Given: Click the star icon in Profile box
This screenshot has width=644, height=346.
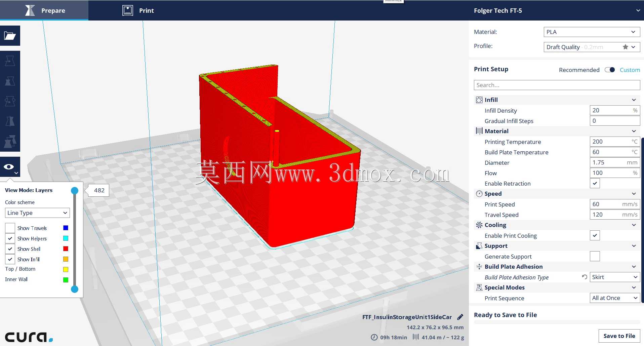Looking at the screenshot, I should click(x=625, y=47).
